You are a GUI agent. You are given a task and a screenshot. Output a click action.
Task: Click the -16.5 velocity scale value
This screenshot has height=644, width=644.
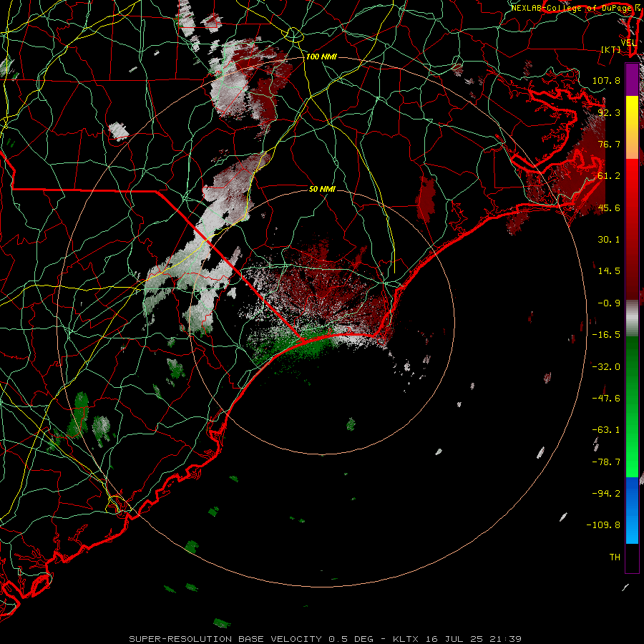(606, 335)
